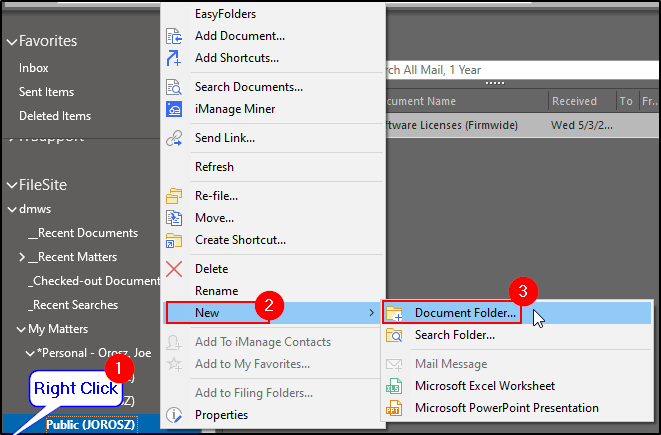Screen dimensions: 661x435
Task: Click the Add Document icon
Action: [x=174, y=36]
